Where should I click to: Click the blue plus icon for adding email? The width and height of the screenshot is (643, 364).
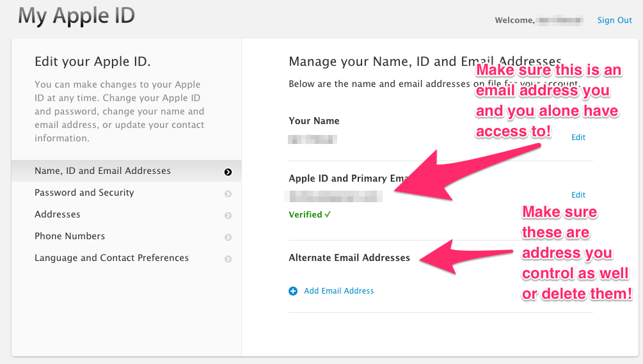click(x=293, y=291)
